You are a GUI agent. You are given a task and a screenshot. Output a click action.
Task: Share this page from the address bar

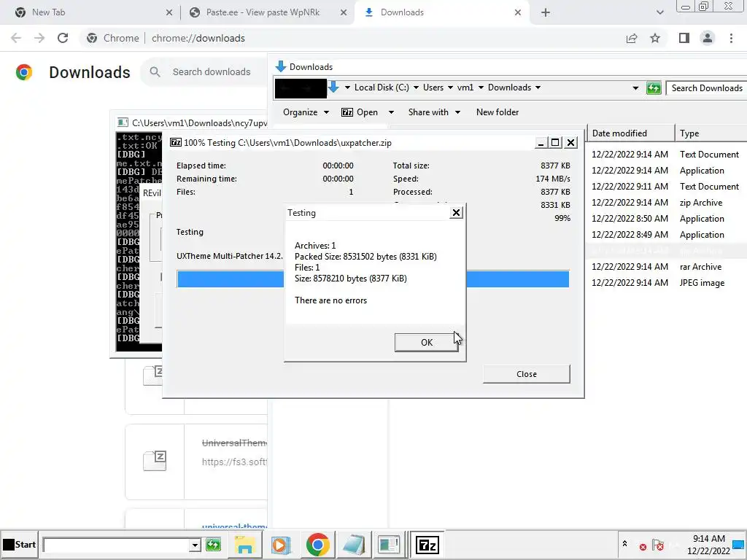[x=632, y=38]
